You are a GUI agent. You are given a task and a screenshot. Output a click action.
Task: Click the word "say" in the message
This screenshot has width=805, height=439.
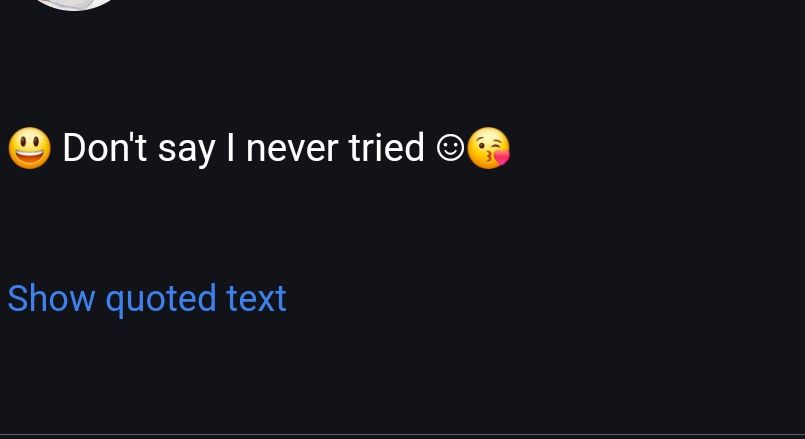[186, 150]
